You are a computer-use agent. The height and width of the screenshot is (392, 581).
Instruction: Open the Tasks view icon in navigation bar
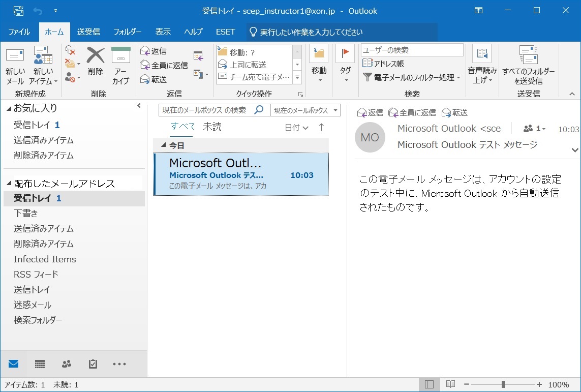(x=93, y=364)
